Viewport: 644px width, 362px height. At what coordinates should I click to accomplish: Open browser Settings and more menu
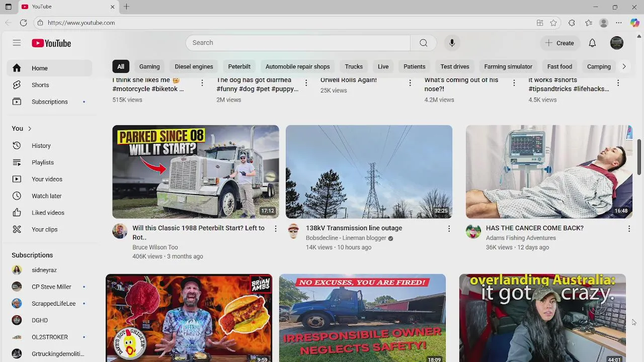tap(619, 23)
